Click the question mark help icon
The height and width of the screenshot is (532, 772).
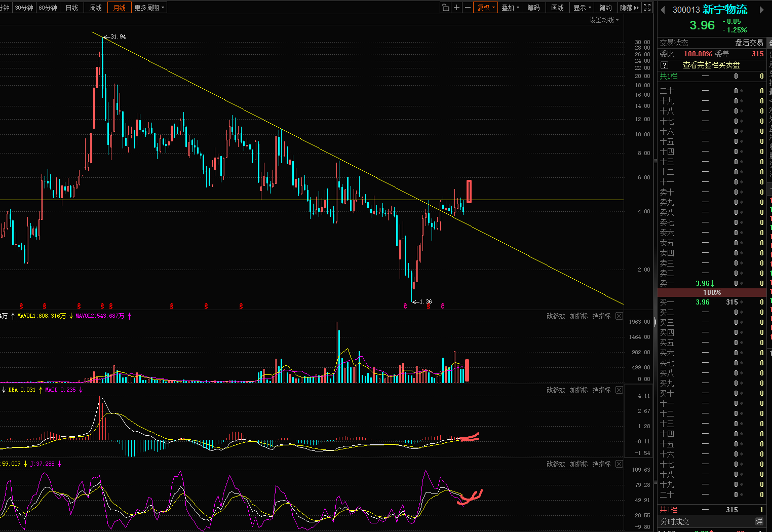[665, 65]
